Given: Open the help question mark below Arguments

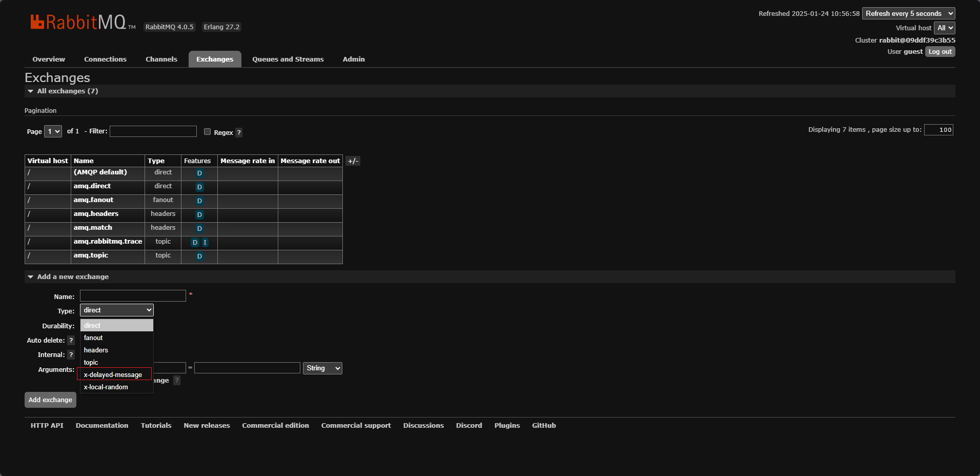Looking at the screenshot, I should click(x=177, y=381).
